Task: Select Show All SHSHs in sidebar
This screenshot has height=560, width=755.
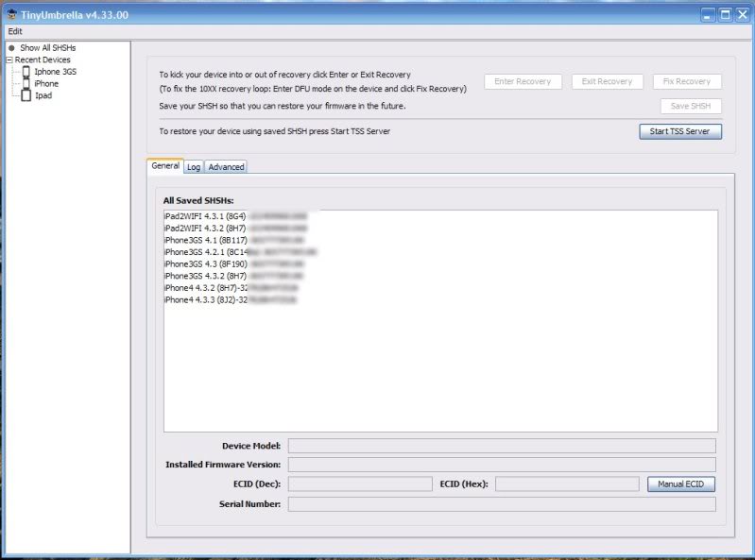Action: click(x=47, y=48)
